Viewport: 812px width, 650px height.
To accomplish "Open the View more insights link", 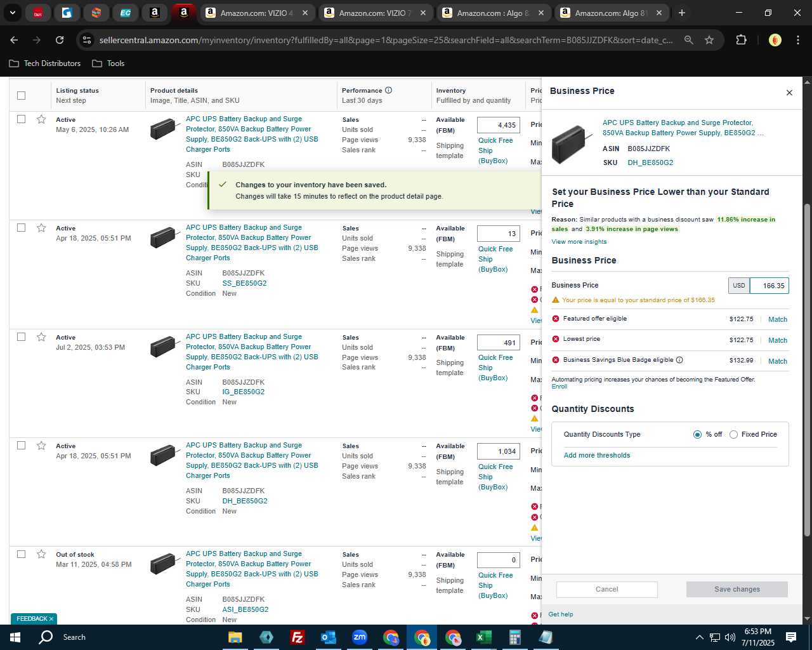I will (x=579, y=242).
